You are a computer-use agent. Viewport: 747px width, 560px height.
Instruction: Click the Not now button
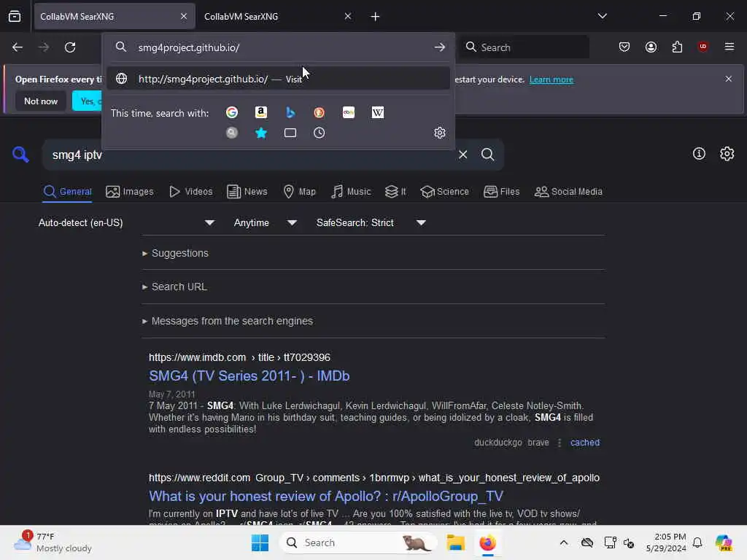[x=41, y=101]
